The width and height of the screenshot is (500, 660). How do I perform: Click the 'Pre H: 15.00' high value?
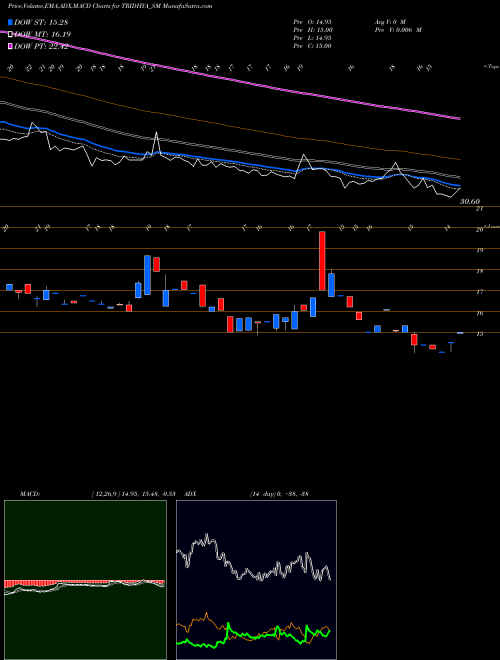click(313, 30)
